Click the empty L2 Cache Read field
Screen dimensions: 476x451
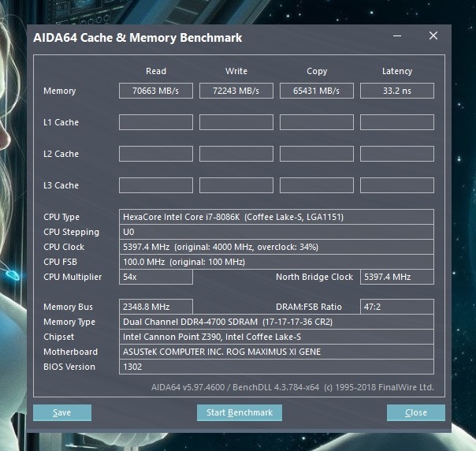(156, 154)
